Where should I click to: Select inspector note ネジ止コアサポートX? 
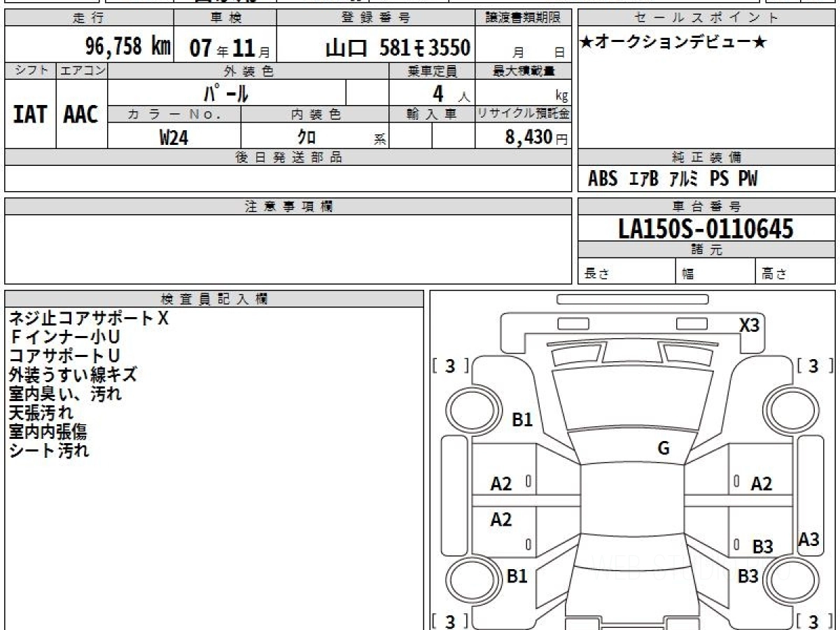tap(89, 318)
